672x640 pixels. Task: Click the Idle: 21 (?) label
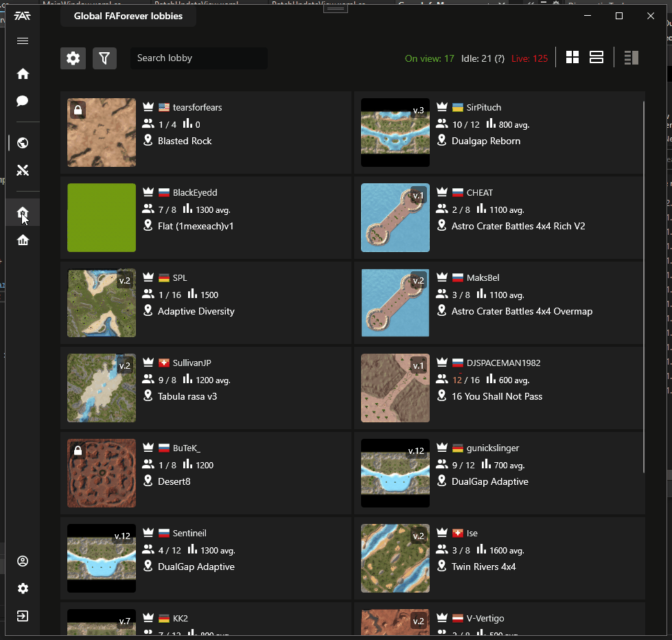pyautogui.click(x=483, y=59)
